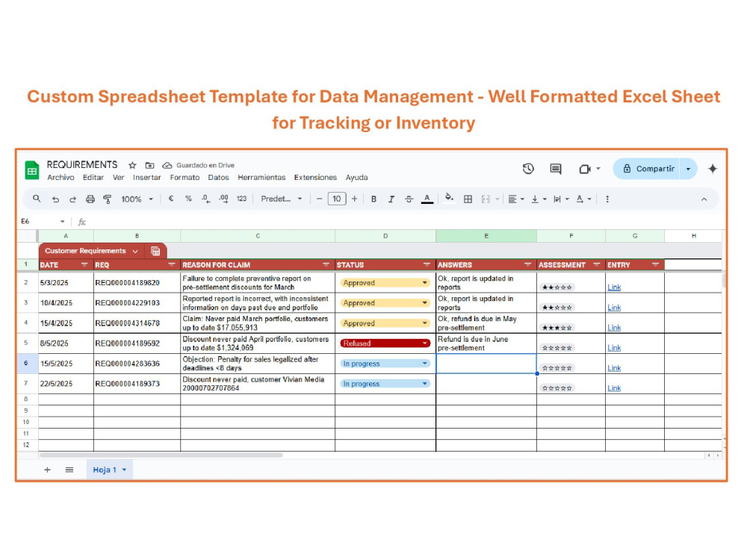Open the ANSWERS column filter

pos(527,265)
